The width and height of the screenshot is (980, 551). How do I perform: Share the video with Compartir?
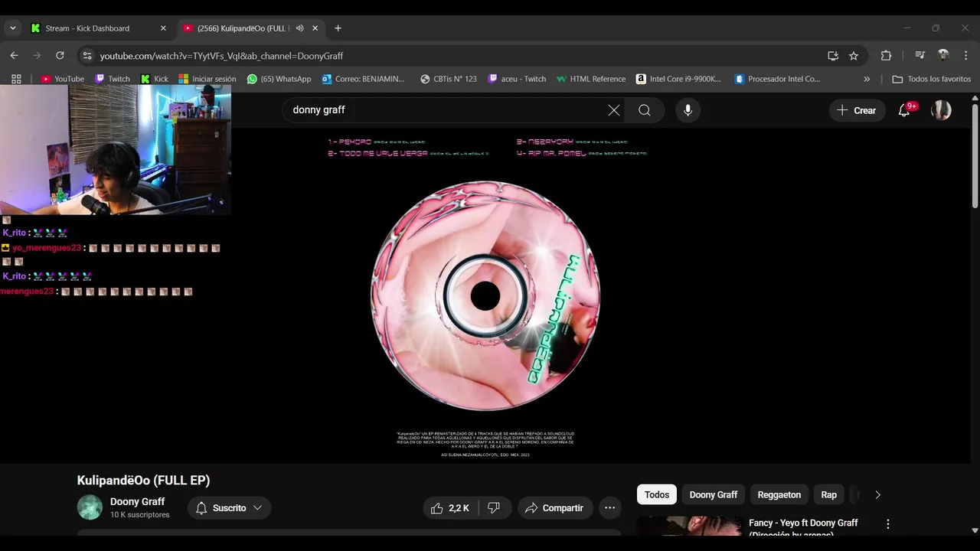click(554, 508)
